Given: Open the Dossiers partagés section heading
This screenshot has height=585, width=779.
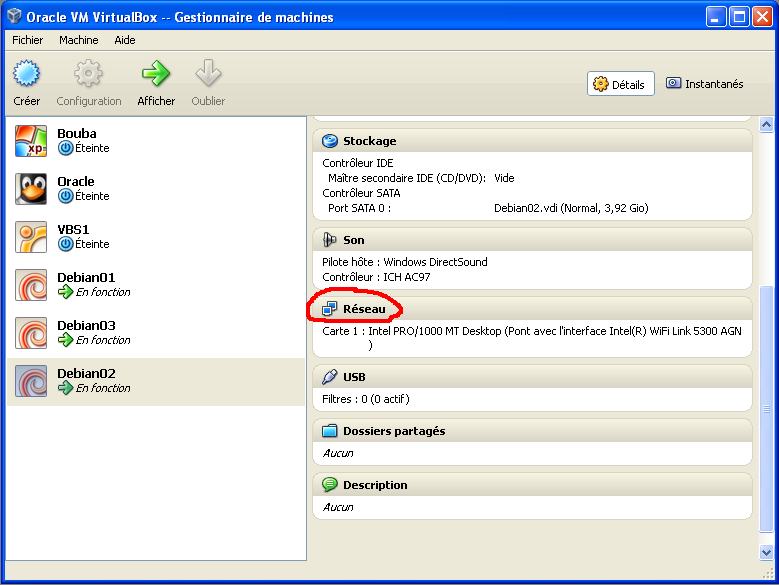Looking at the screenshot, I should pyautogui.click(x=394, y=431).
